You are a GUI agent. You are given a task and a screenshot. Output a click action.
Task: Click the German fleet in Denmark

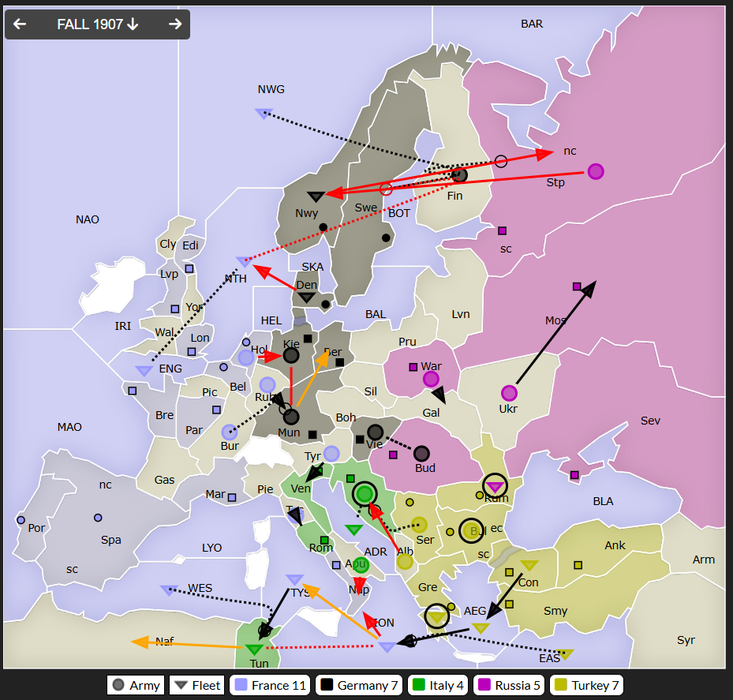coord(306,298)
